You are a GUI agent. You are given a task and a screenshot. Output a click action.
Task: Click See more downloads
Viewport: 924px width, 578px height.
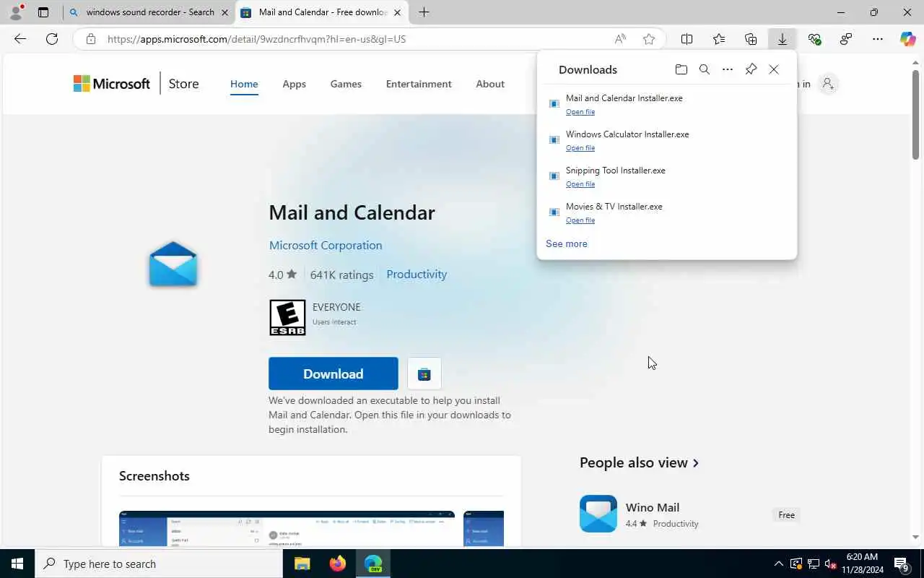[567, 243]
